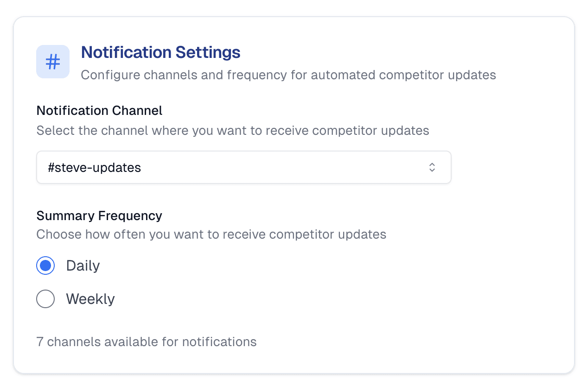
Task: Click the "Summary Frequency" section label
Action: coord(99,215)
